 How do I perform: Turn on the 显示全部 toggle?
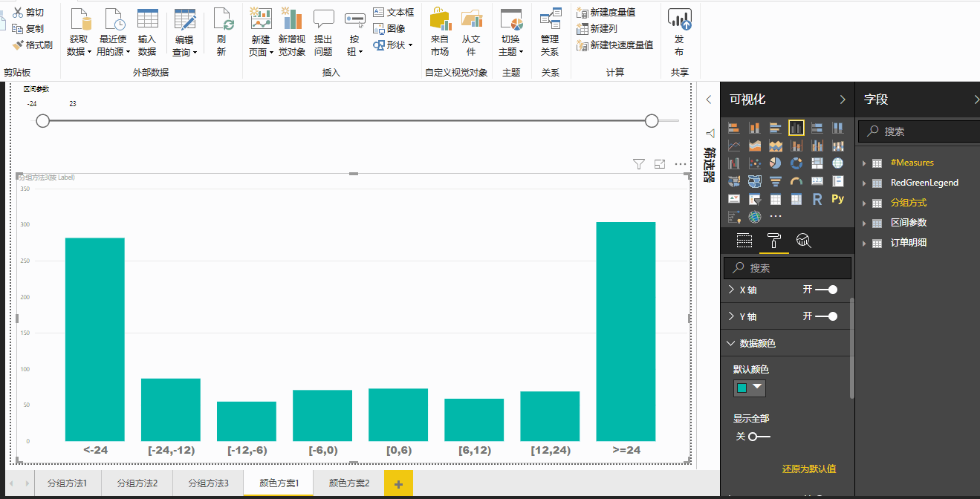click(x=759, y=437)
